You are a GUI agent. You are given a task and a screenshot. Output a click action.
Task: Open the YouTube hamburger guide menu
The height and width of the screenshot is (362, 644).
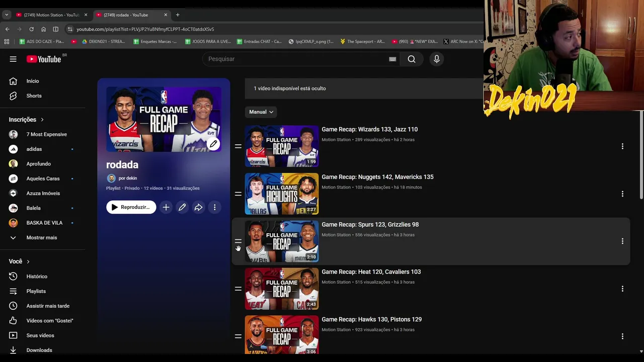13,59
